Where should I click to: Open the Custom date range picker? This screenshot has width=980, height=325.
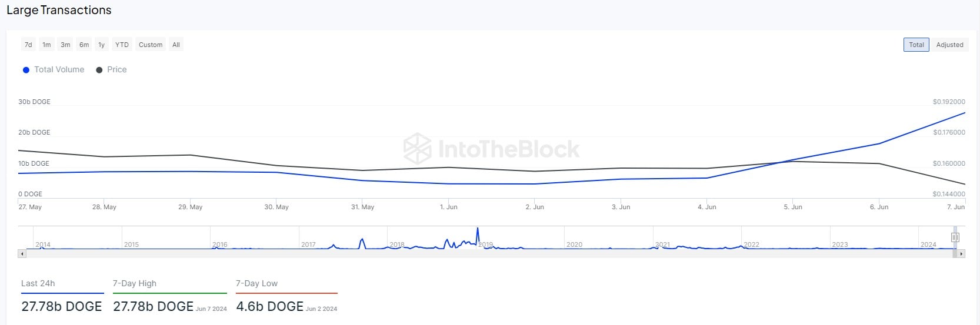151,45
